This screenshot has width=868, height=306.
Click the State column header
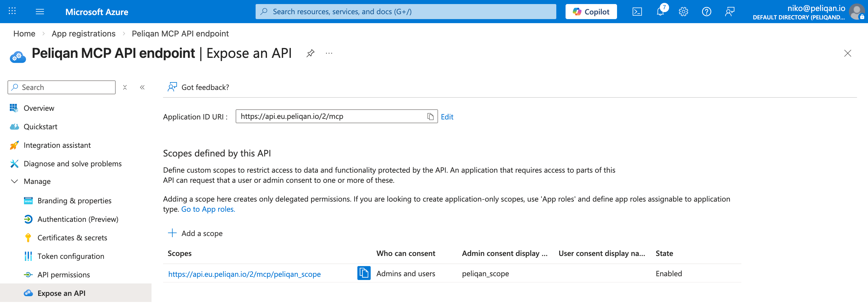664,253
